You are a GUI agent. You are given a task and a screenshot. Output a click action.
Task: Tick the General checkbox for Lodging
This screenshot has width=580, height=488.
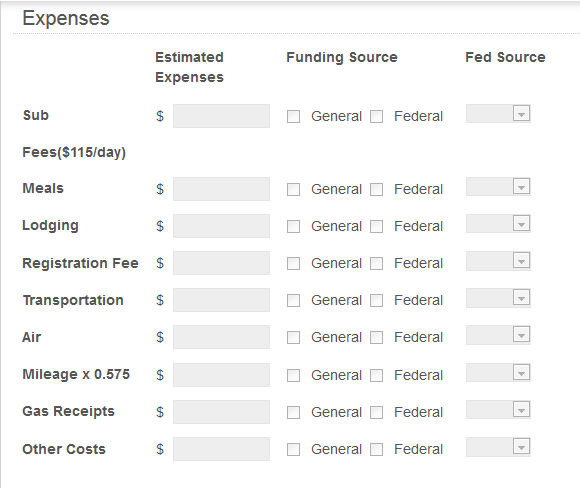click(x=293, y=226)
